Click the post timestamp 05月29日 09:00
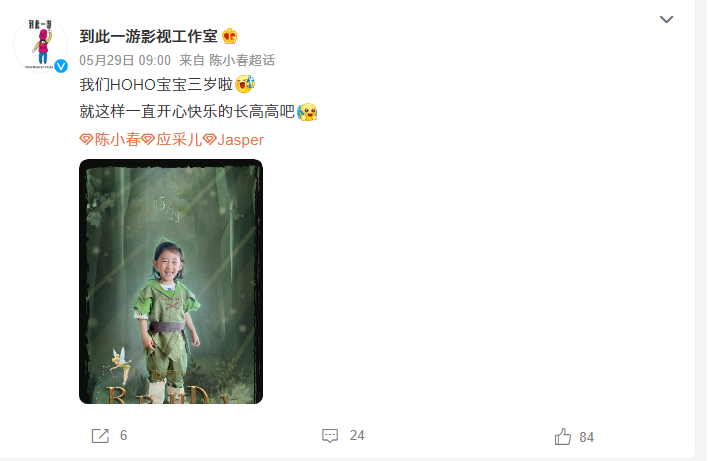The height and width of the screenshot is (461, 711). [x=125, y=60]
